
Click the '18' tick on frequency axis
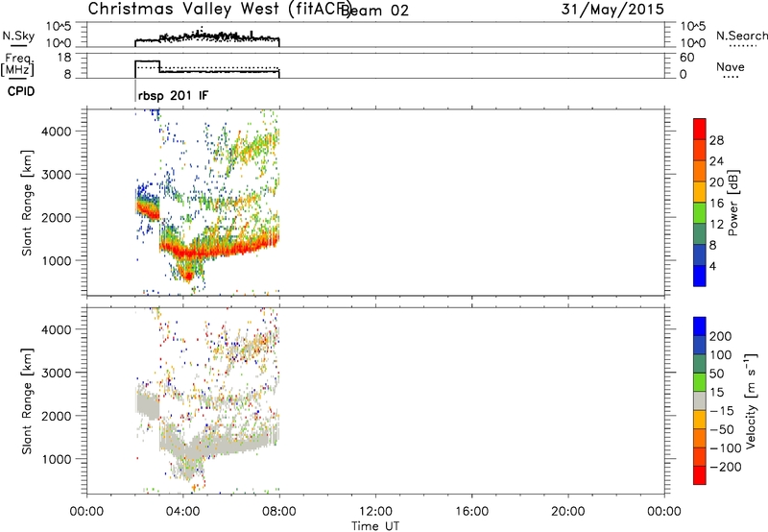tap(64, 58)
